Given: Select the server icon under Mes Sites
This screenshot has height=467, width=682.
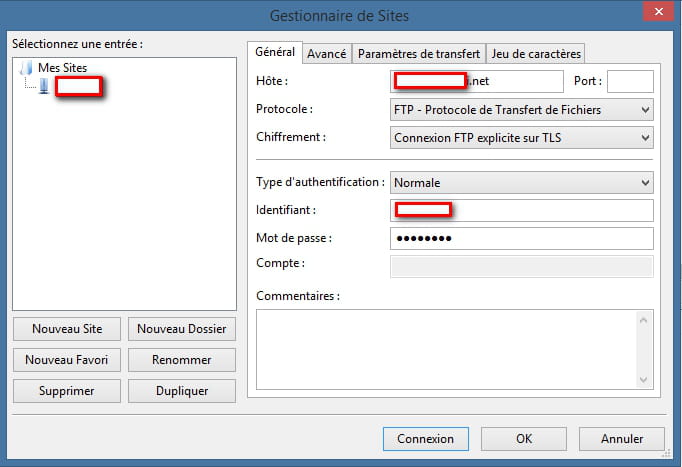Looking at the screenshot, I should [x=44, y=86].
